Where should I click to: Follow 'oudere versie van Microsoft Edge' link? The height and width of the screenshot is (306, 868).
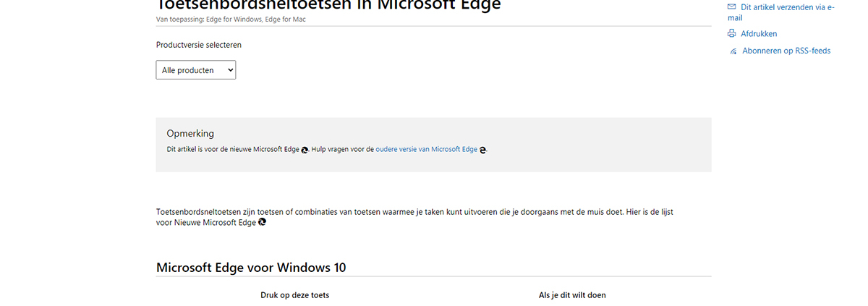[427, 150]
